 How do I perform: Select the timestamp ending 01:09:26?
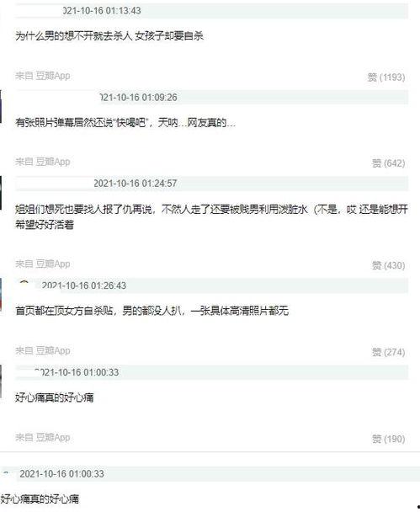tap(138, 98)
